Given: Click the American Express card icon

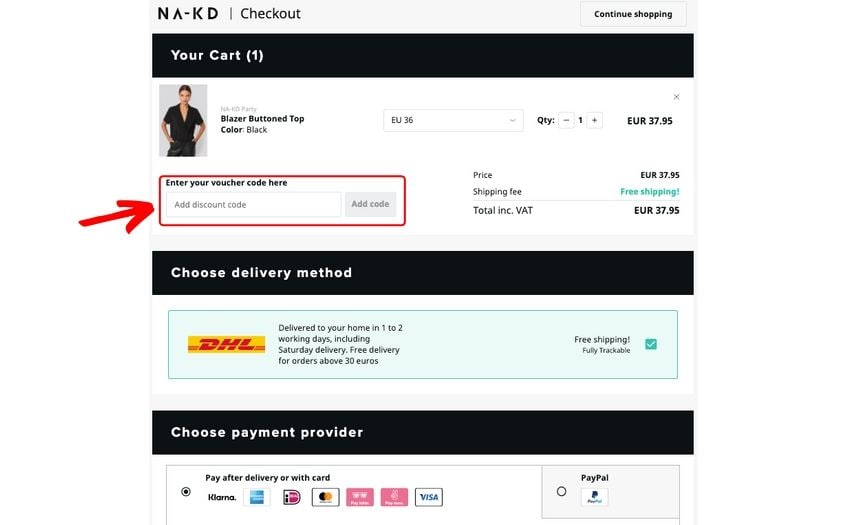Looking at the screenshot, I should pyautogui.click(x=257, y=497).
